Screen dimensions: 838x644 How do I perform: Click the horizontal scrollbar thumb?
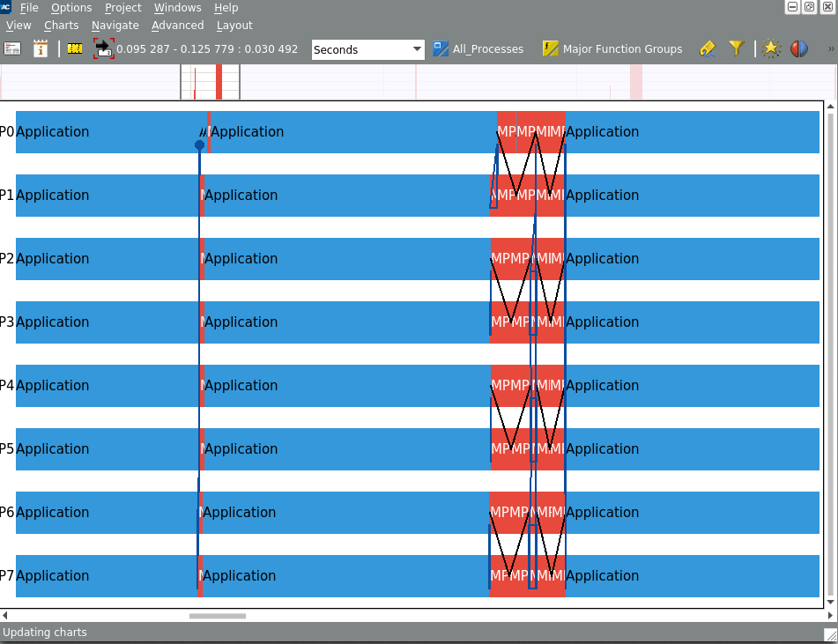[x=218, y=616]
